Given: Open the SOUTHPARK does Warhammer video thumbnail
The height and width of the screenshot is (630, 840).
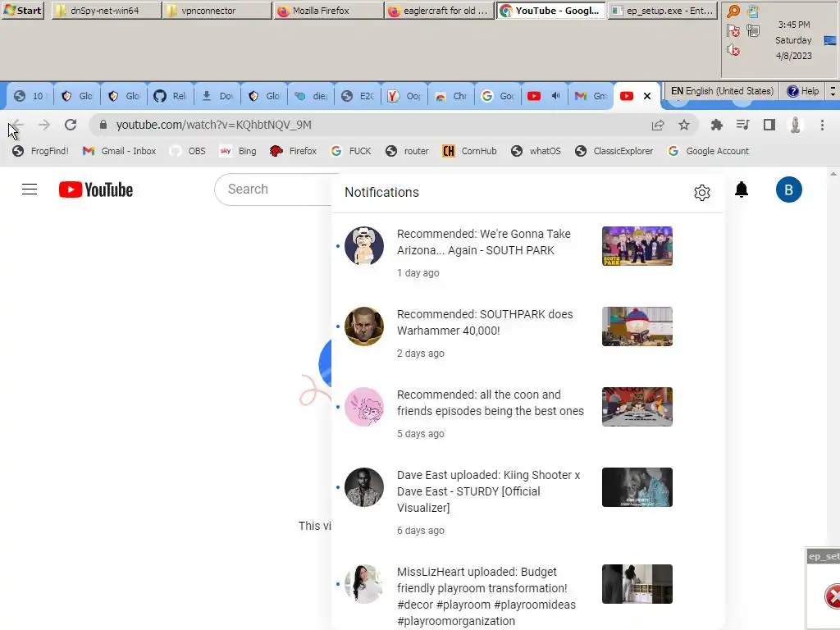Looking at the screenshot, I should point(637,326).
